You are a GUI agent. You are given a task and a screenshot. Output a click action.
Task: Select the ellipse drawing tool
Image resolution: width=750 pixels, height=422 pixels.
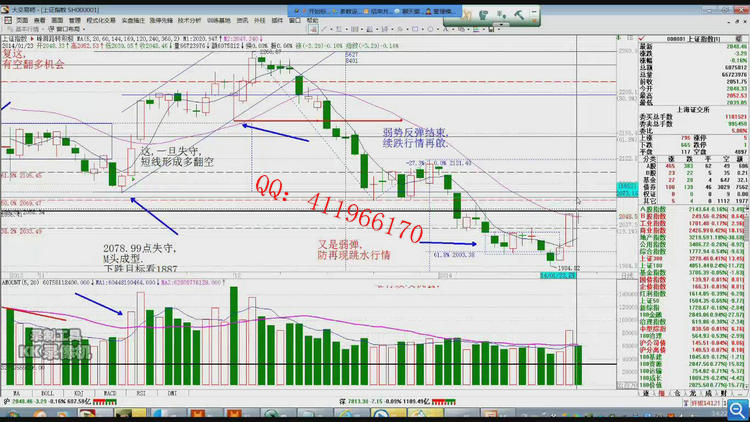point(430,29)
